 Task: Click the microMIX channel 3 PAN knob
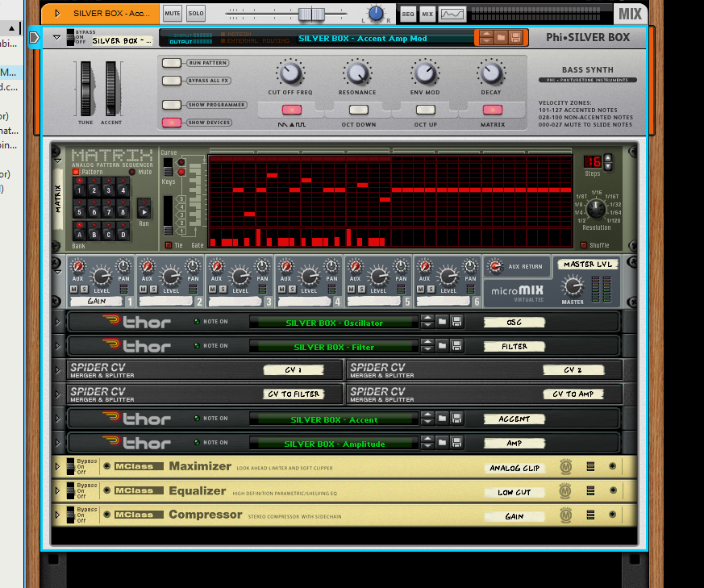point(262,266)
